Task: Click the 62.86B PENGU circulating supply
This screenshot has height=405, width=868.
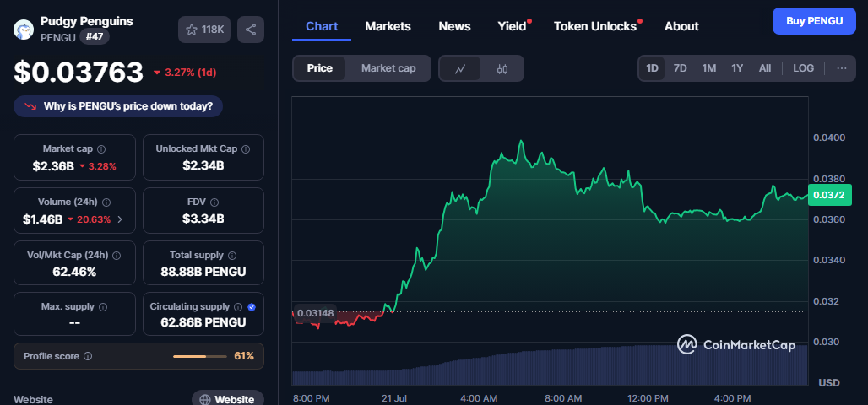Action: (203, 322)
